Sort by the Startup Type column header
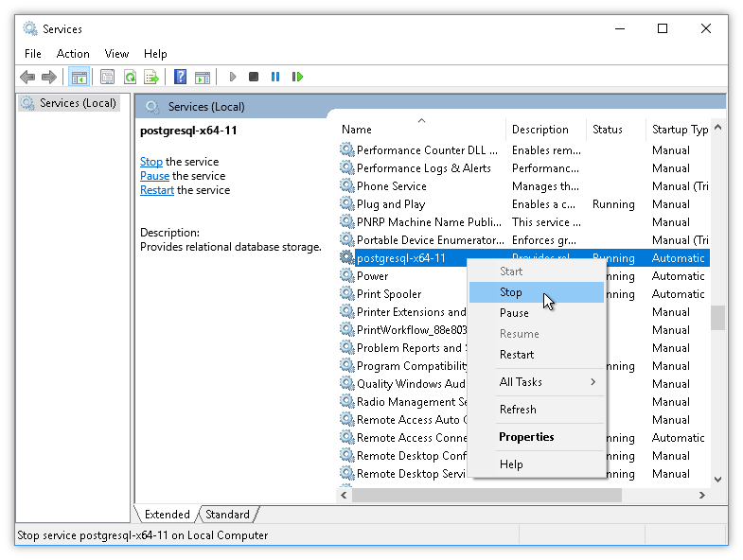743x560 pixels. pos(678,130)
